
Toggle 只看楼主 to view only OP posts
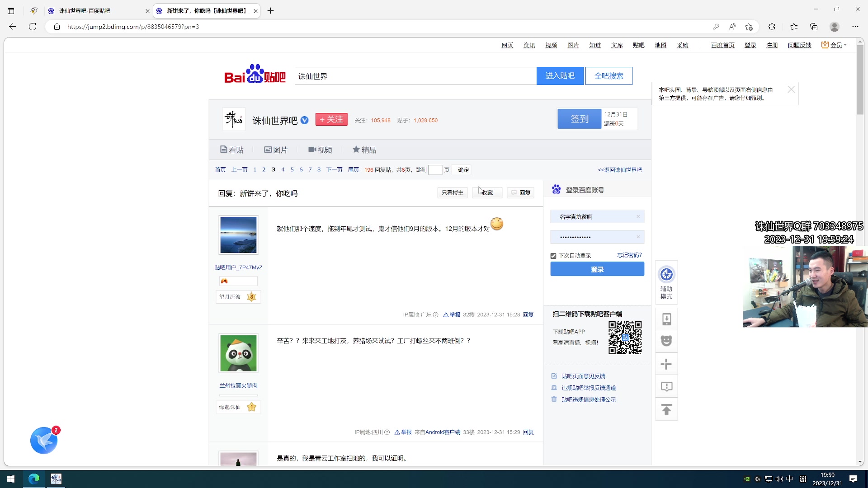(x=452, y=192)
